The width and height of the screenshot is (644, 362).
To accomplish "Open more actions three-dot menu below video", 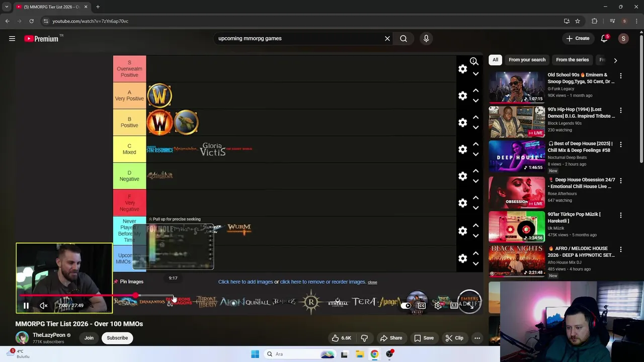I will 477,338.
